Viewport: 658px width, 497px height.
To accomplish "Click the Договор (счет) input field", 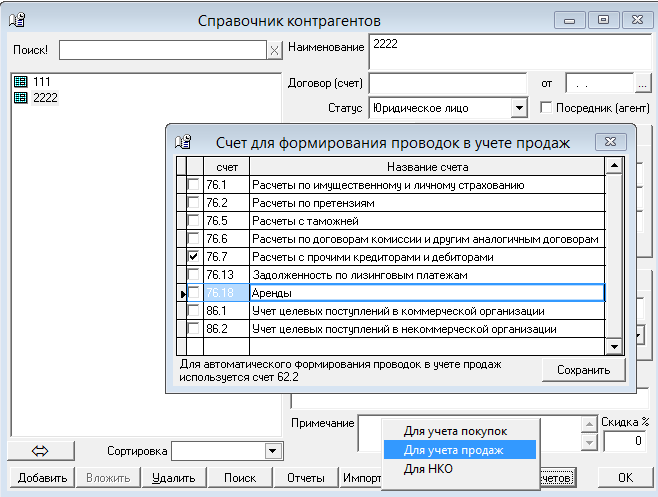I will tap(448, 84).
